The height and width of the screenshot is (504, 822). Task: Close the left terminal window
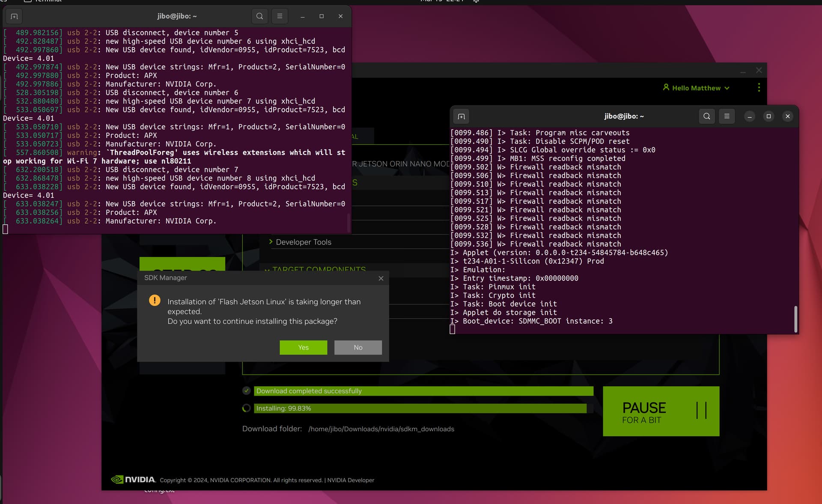click(341, 16)
